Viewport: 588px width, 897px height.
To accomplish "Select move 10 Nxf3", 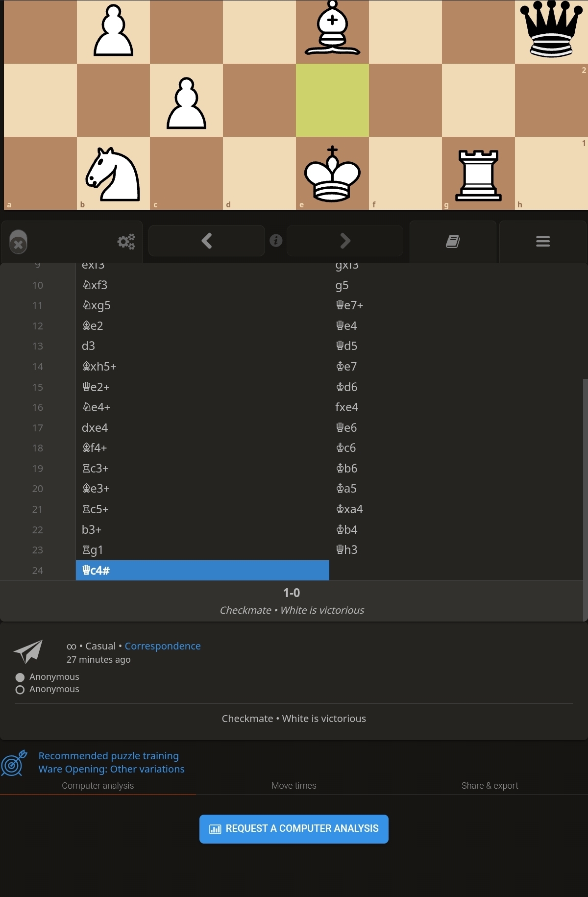I will 202,285.
